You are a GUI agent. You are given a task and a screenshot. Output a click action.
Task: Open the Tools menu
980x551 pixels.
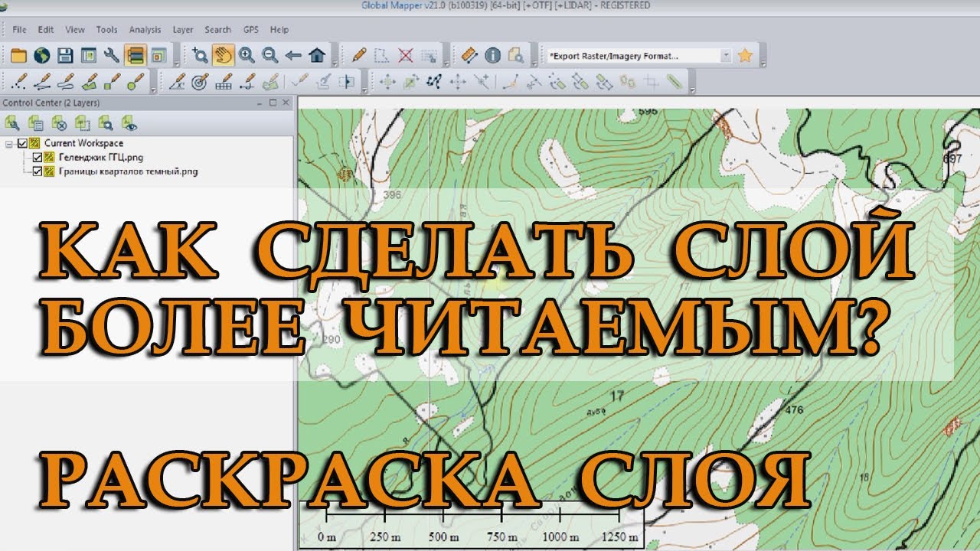[106, 30]
